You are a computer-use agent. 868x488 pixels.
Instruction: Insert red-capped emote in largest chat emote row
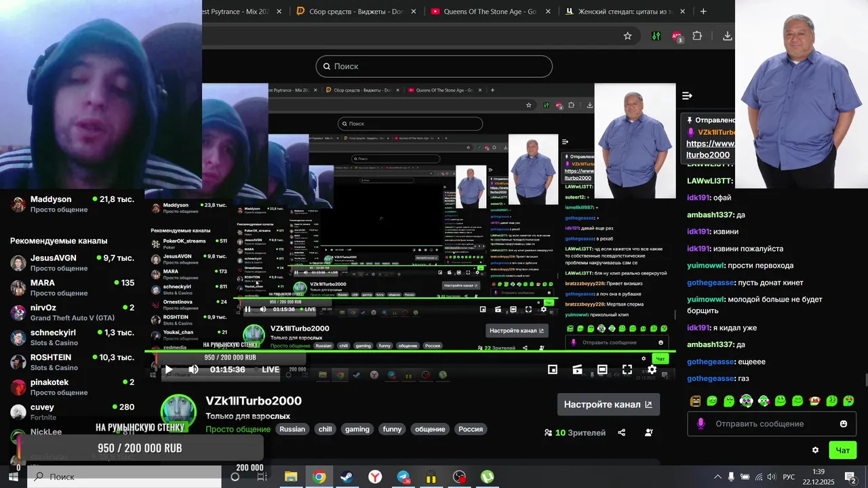[814, 401]
